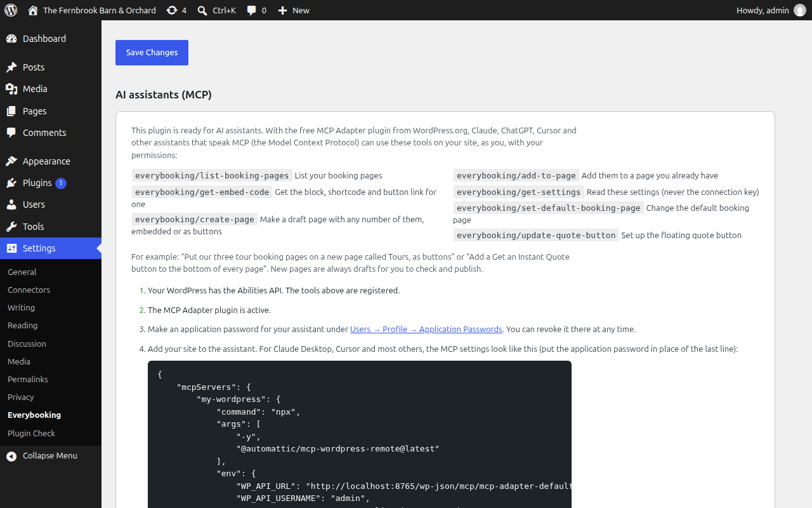Screen dimensions: 812x508
Task: Open the updates icon showing 4
Action: (x=172, y=10)
